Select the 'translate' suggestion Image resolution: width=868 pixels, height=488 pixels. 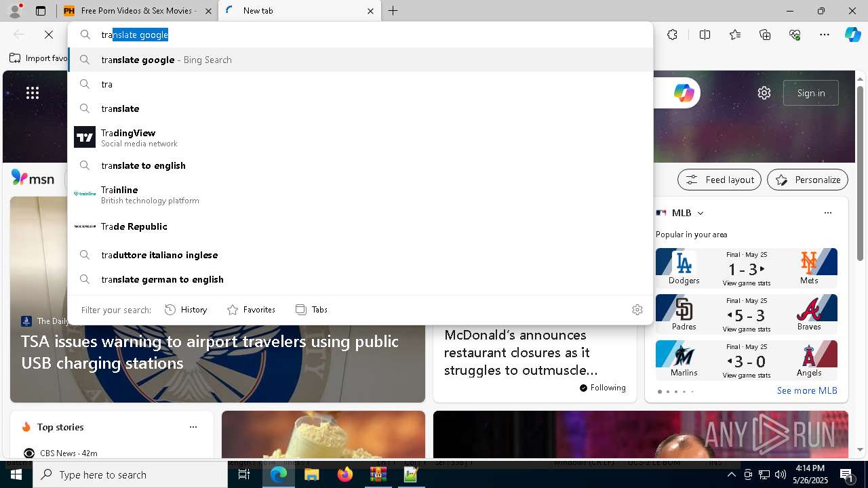click(360, 108)
